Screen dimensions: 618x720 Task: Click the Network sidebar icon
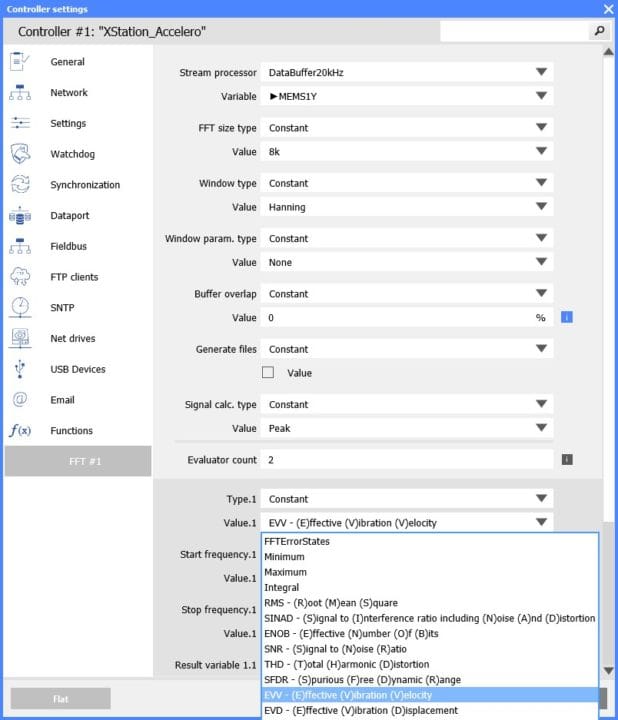[19, 92]
